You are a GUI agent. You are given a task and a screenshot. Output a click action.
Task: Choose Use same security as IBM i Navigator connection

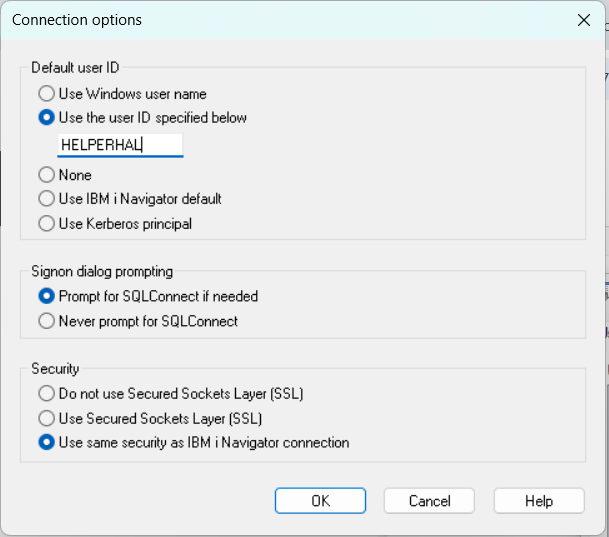[46, 442]
